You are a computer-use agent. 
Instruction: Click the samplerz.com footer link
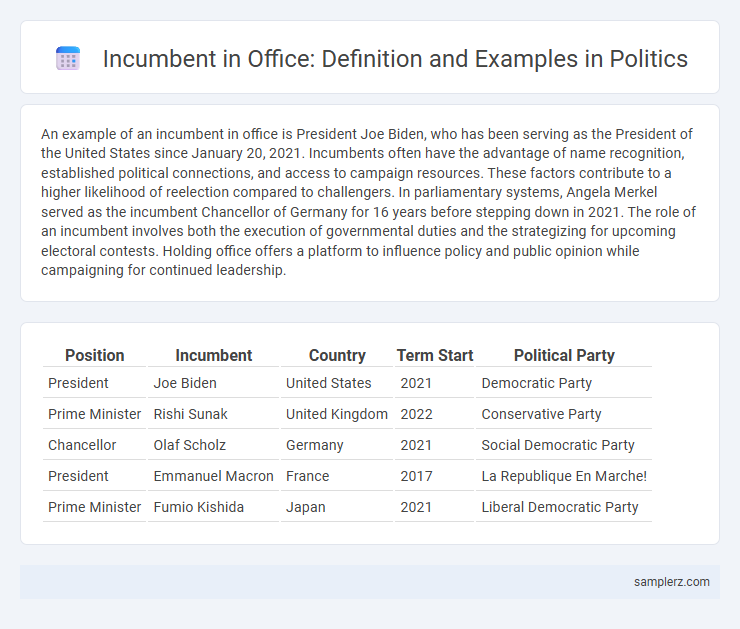click(x=672, y=582)
